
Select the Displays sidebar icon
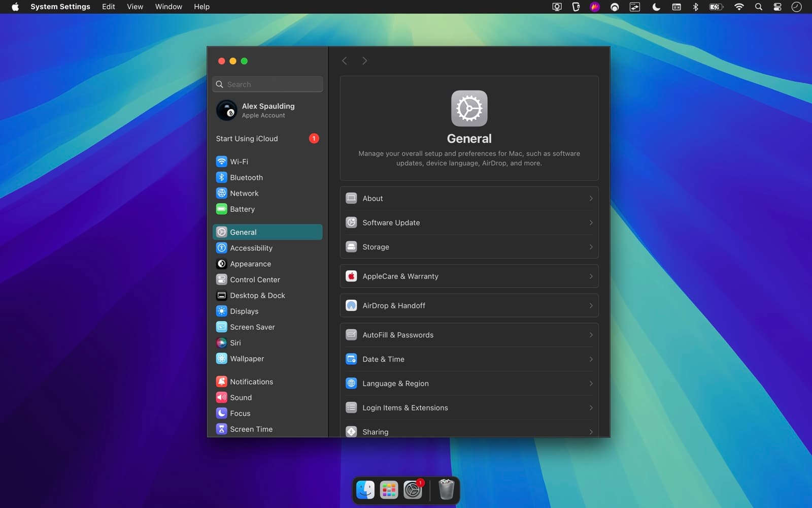221,311
